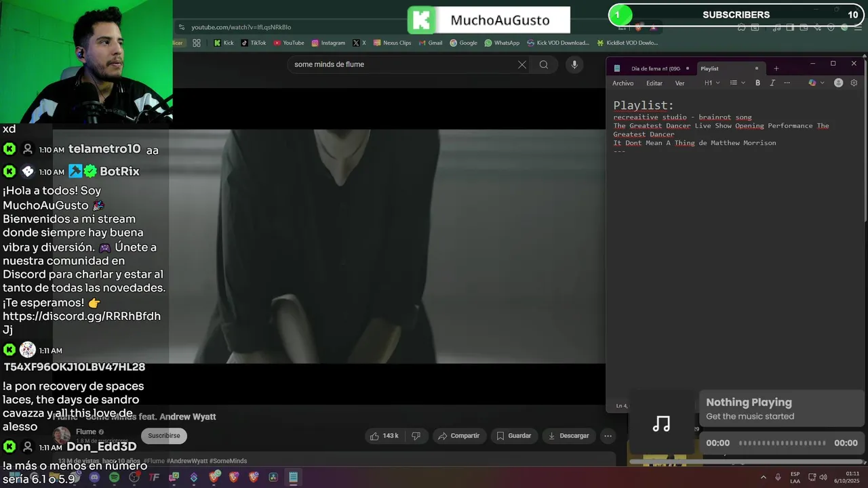Clear the YouTube search box with the X

(x=522, y=64)
